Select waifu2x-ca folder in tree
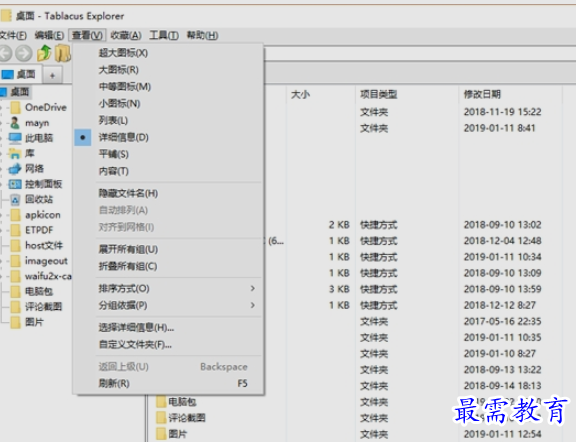Viewport: 576px width, 442px height. (48, 276)
